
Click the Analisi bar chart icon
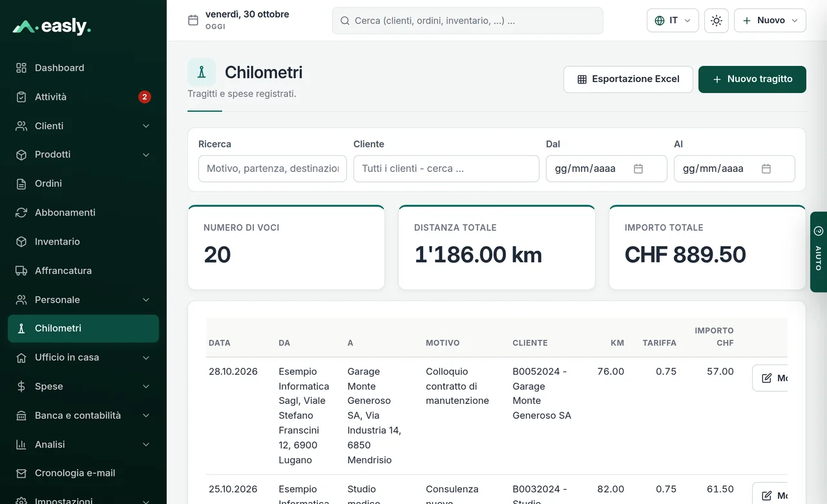pyautogui.click(x=21, y=445)
